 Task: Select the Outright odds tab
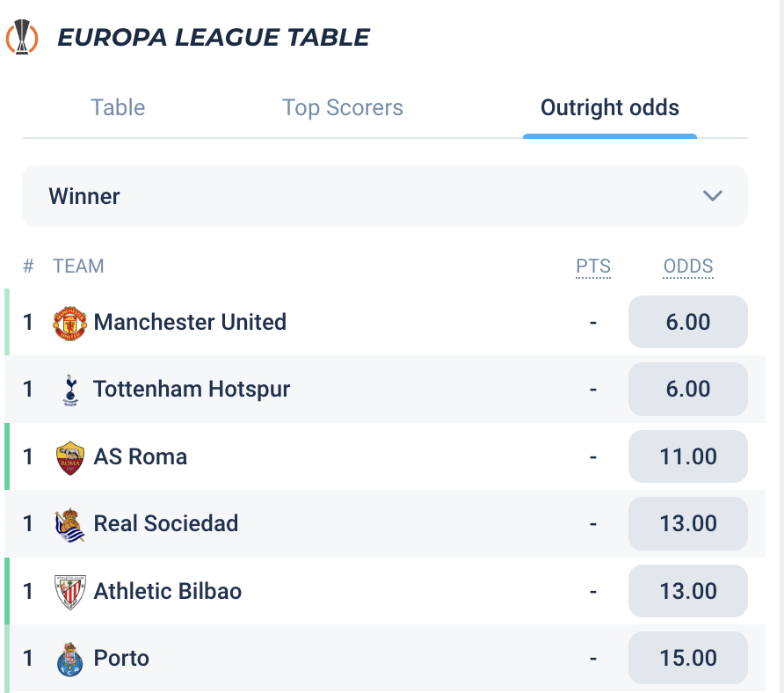[610, 107]
